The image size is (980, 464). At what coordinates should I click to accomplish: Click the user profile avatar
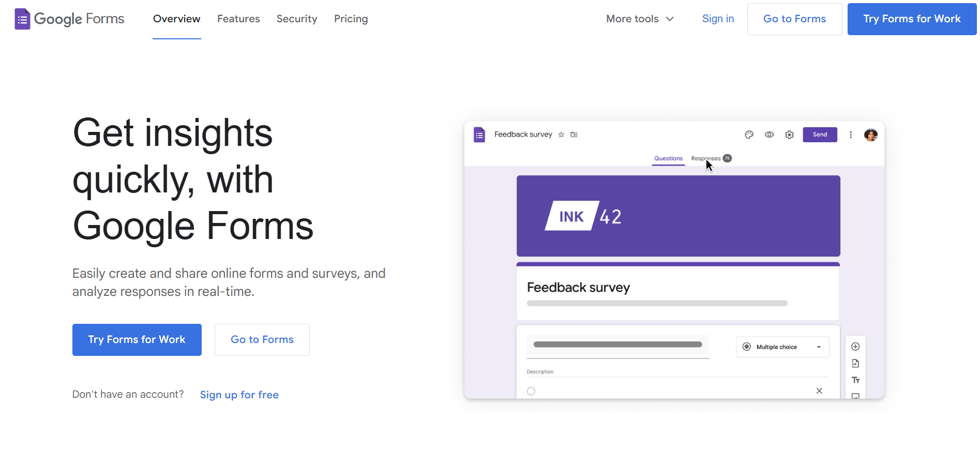coord(871,134)
